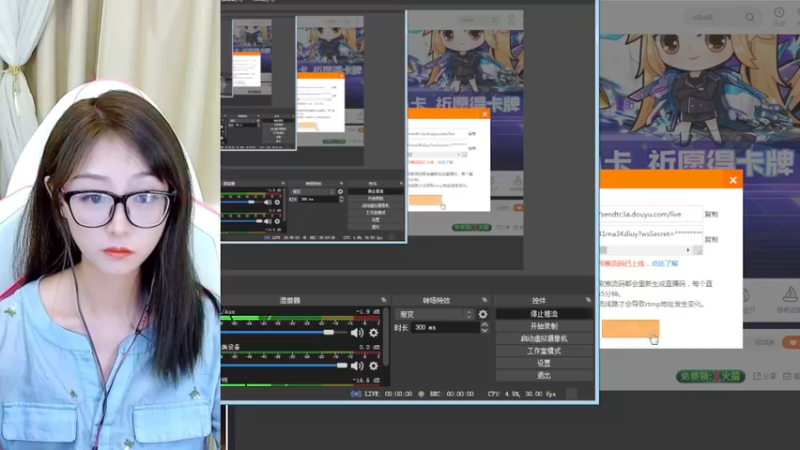This screenshot has width=800, height=450.
Task: Undock the controls panel via header icon
Action: click(x=588, y=300)
